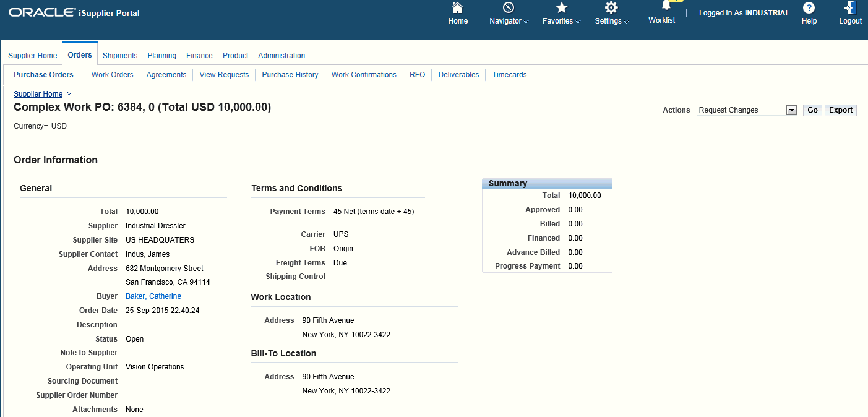The height and width of the screenshot is (417, 868).
Task: Click the Supplier Home breadcrumb link
Action: click(x=38, y=94)
